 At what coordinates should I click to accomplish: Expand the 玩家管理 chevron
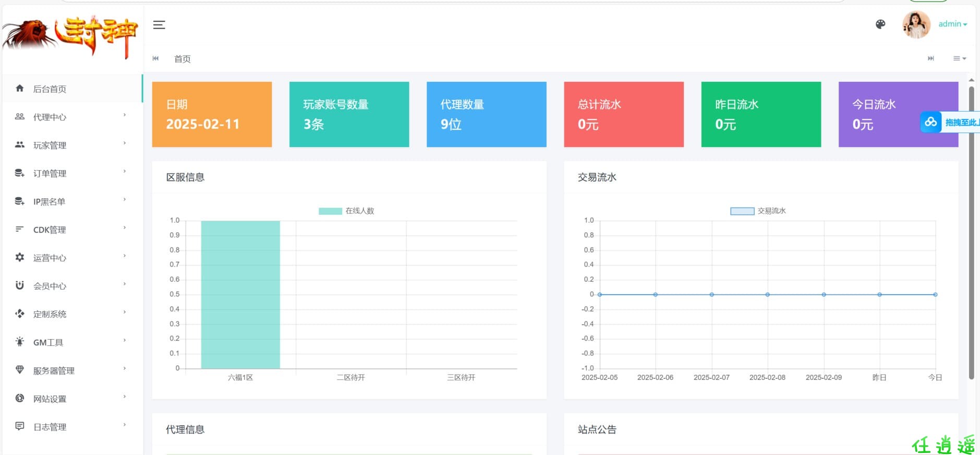tap(125, 143)
